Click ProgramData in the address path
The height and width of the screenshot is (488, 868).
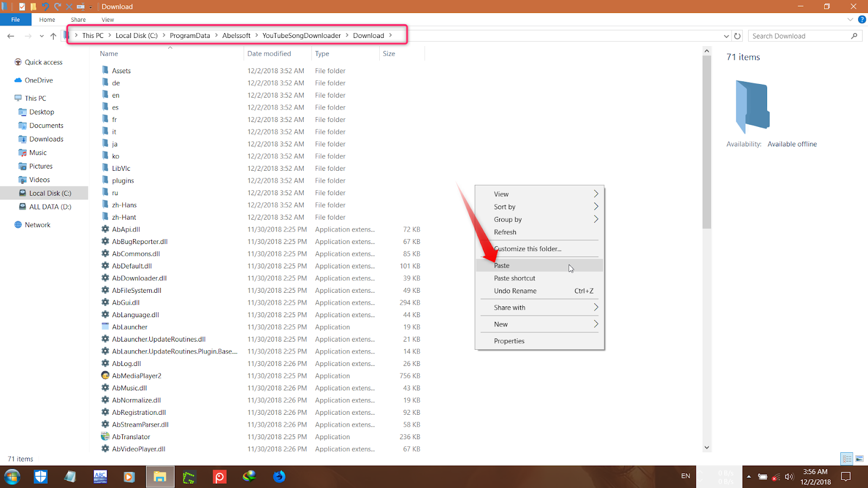tap(190, 36)
